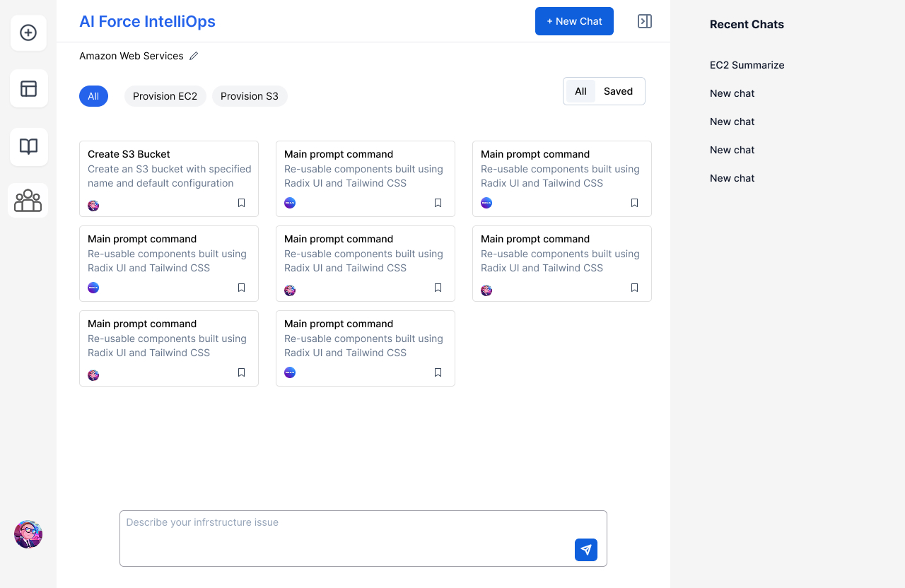Select the Provision S3 filter chip

250,96
